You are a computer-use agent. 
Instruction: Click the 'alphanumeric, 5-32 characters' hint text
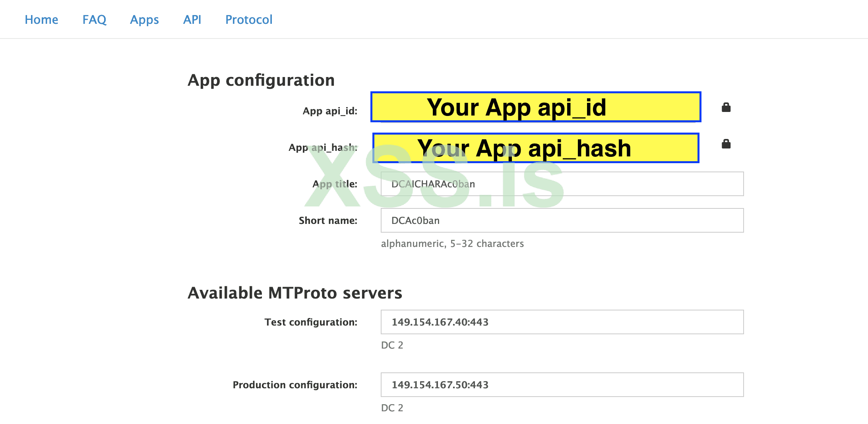coord(452,243)
